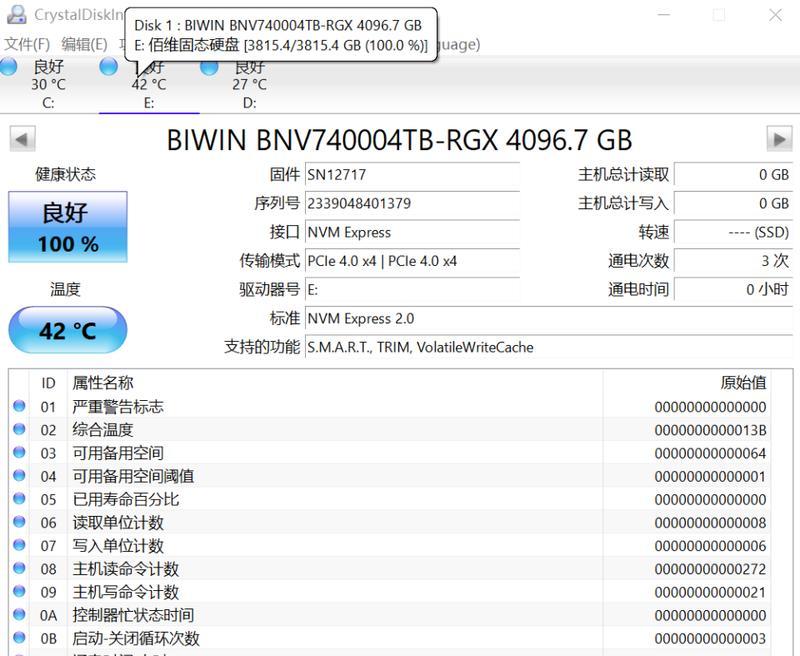Click status dot of attribute 02 综合温度
800x656 pixels.
[x=19, y=429]
